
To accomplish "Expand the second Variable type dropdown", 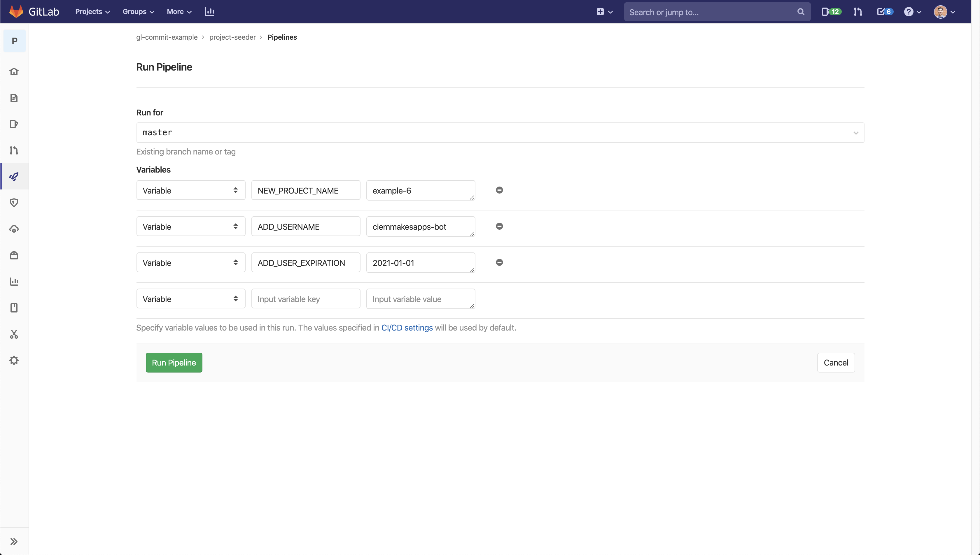I will (190, 226).
